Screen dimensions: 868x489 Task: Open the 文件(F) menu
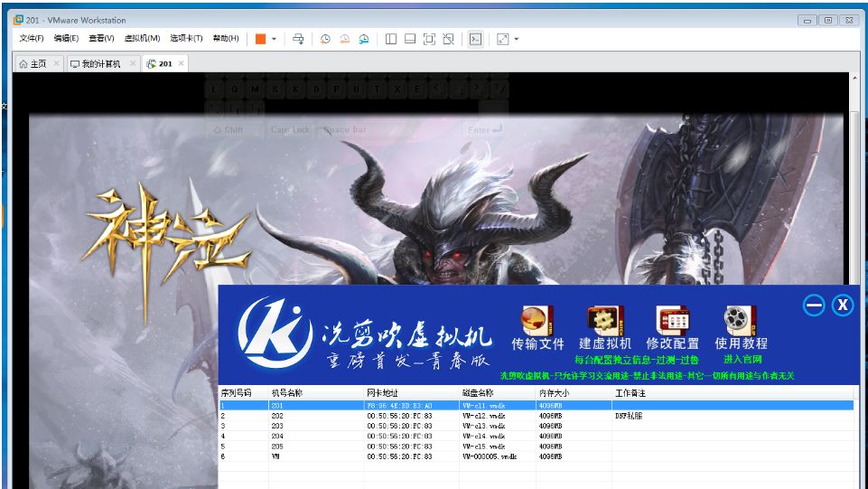click(32, 38)
